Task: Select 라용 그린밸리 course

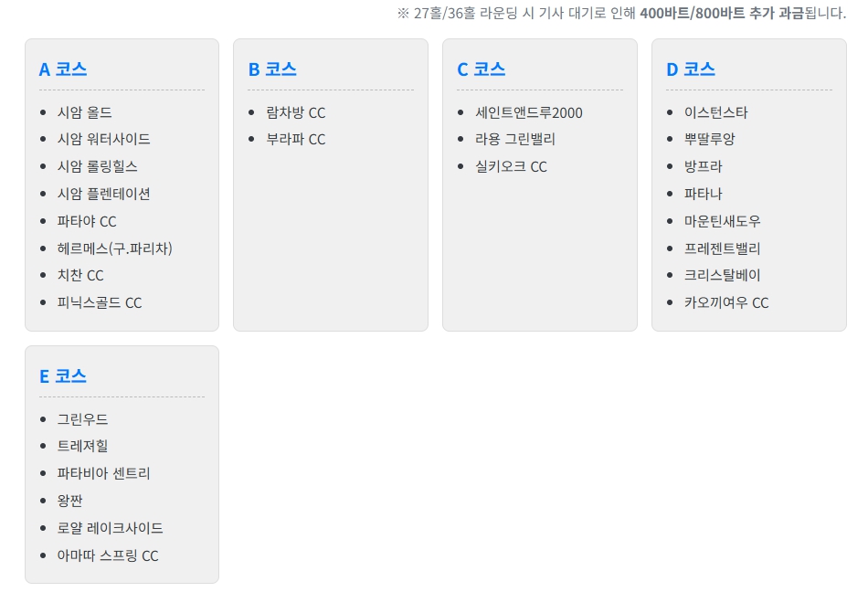Action: [x=515, y=140]
